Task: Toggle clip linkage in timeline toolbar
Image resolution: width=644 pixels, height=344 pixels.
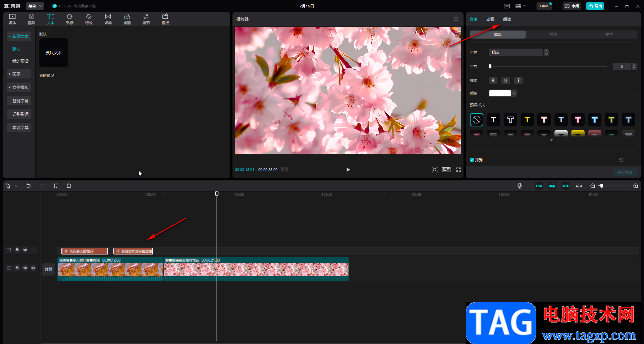Action: click(566, 186)
